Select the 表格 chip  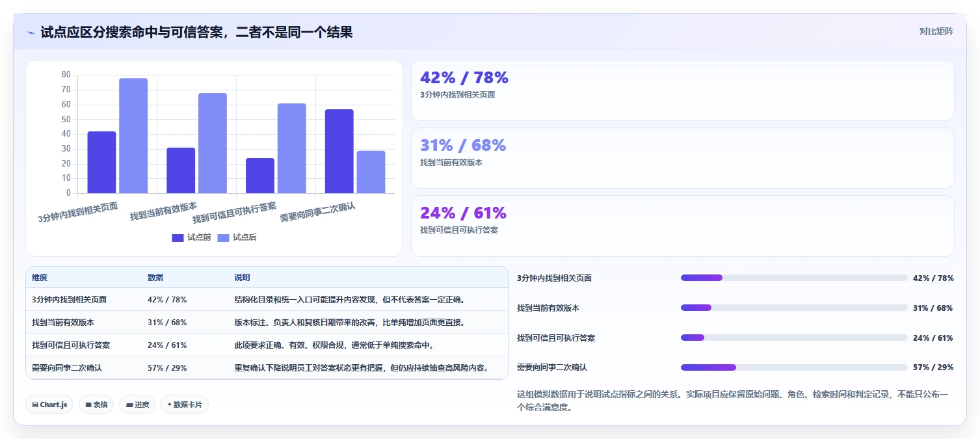[x=96, y=405]
